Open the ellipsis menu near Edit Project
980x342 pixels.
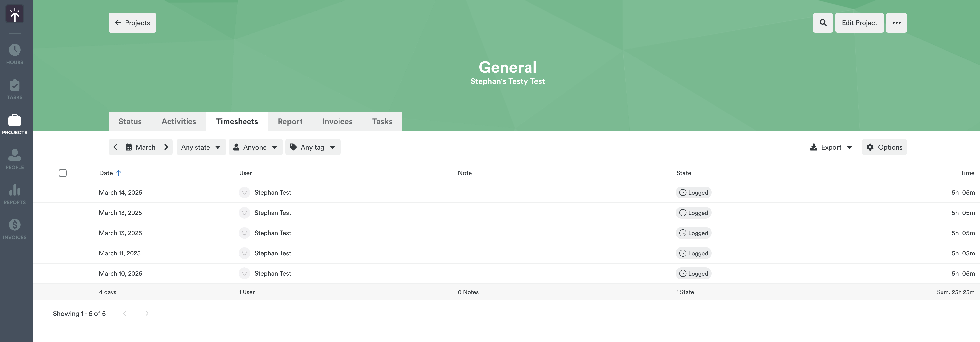pyautogui.click(x=897, y=22)
